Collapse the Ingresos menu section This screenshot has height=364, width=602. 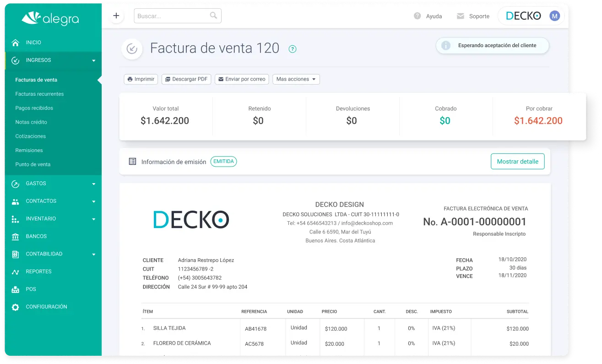[x=93, y=60]
